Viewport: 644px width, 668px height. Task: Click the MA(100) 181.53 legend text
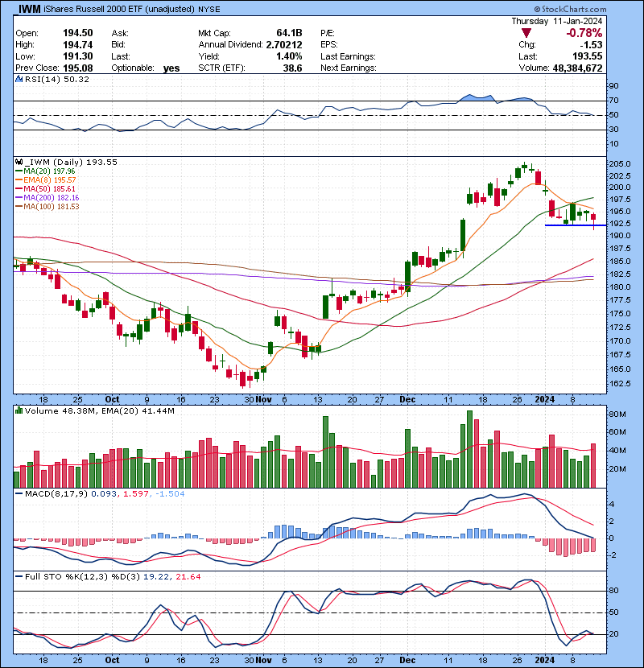pyautogui.click(x=52, y=207)
